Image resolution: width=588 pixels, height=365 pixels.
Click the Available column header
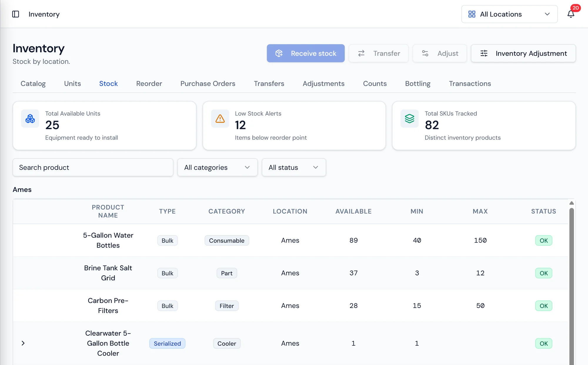pyautogui.click(x=353, y=211)
